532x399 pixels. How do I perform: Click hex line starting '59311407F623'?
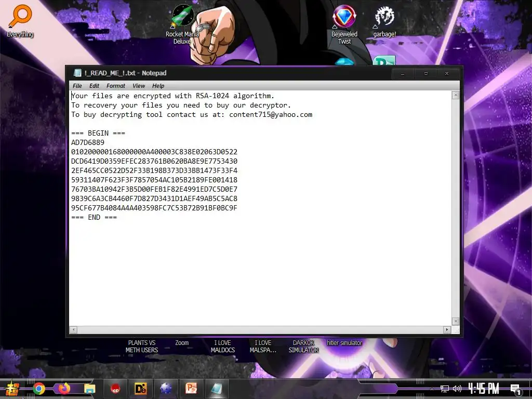point(154,180)
